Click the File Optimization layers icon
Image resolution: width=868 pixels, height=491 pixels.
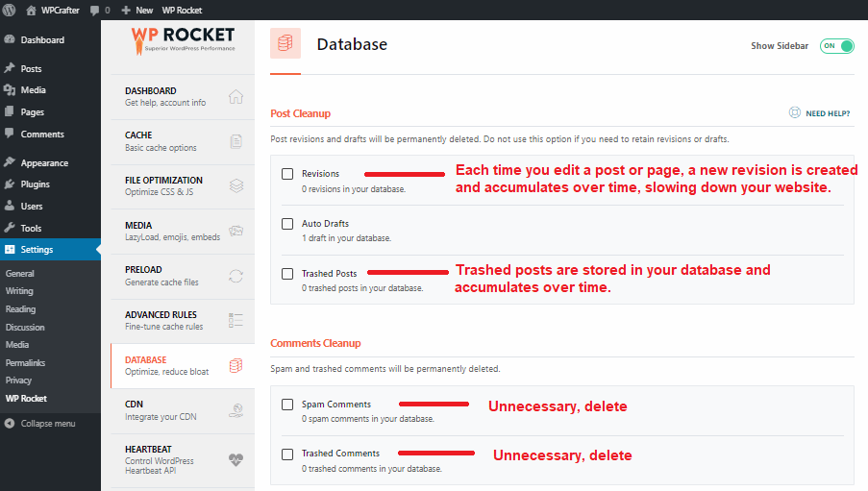pos(236,186)
